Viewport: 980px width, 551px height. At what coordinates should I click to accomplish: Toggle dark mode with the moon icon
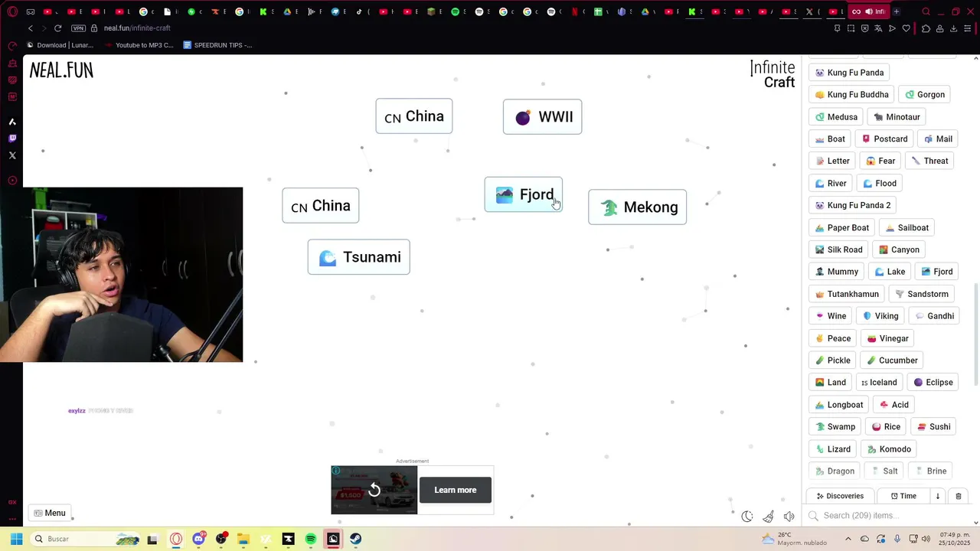[x=747, y=516]
